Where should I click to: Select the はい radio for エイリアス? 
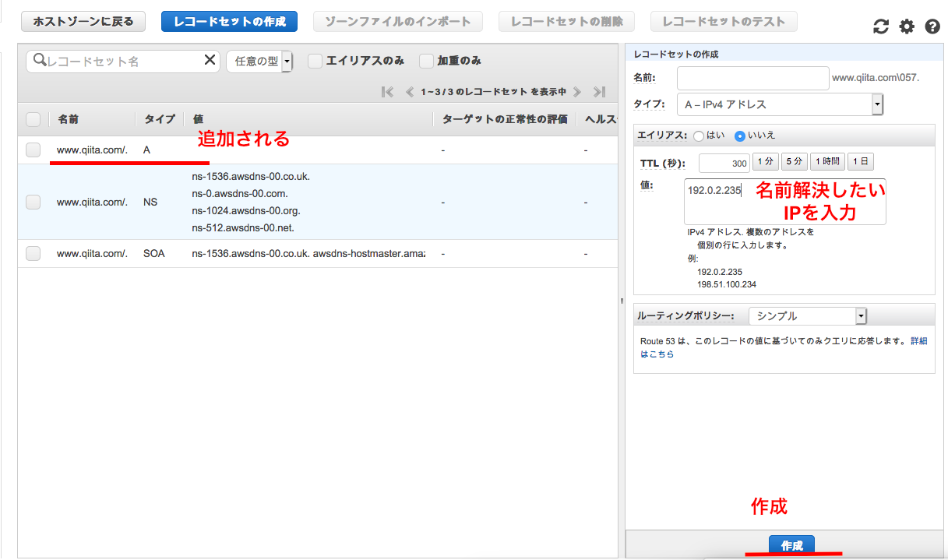click(698, 136)
